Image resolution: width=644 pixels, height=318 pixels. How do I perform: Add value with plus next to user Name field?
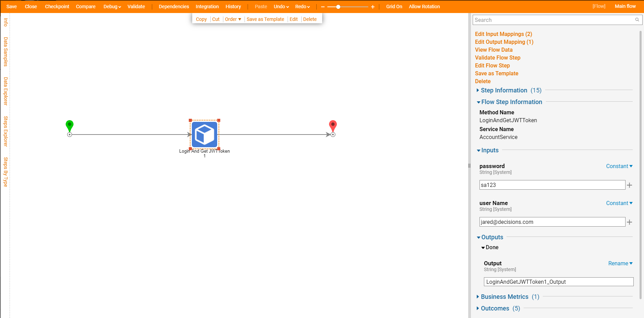tap(629, 222)
